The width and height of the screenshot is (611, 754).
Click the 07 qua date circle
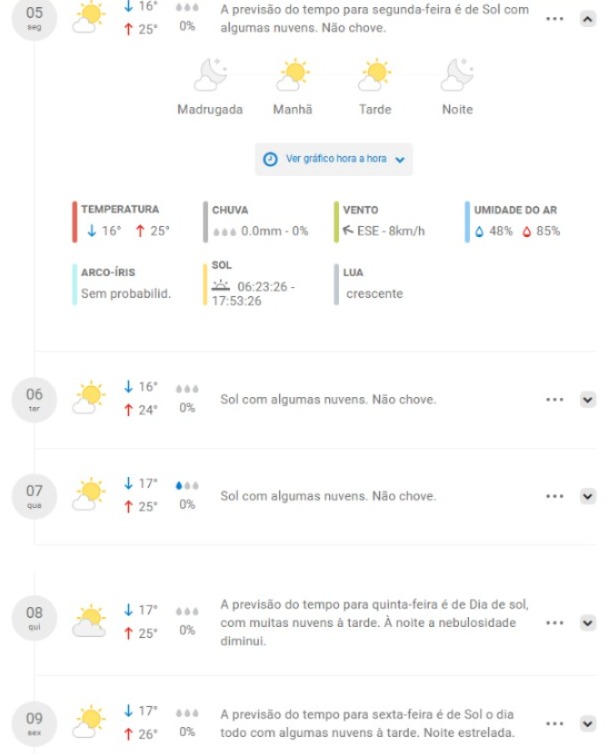[x=34, y=496]
